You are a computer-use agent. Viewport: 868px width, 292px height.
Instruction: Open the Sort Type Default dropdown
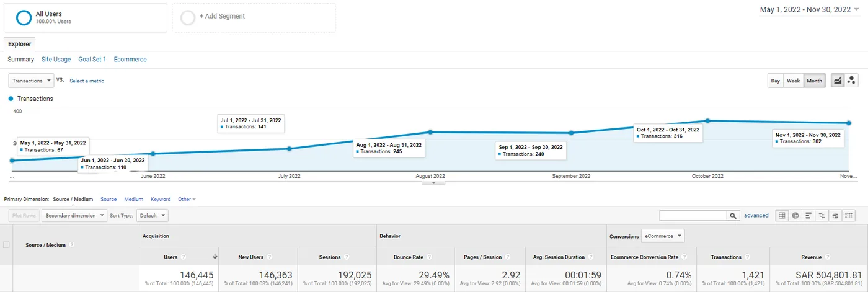[152, 216]
